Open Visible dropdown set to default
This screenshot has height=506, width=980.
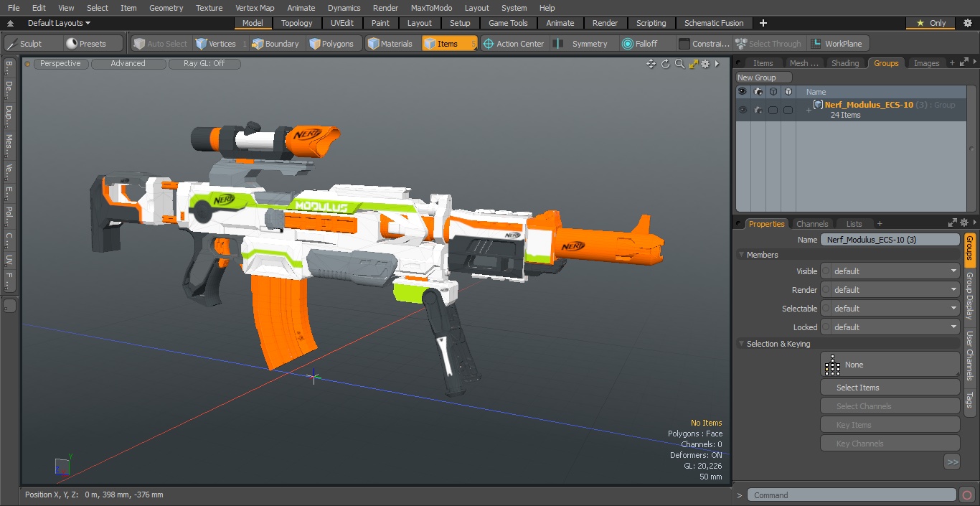click(890, 271)
